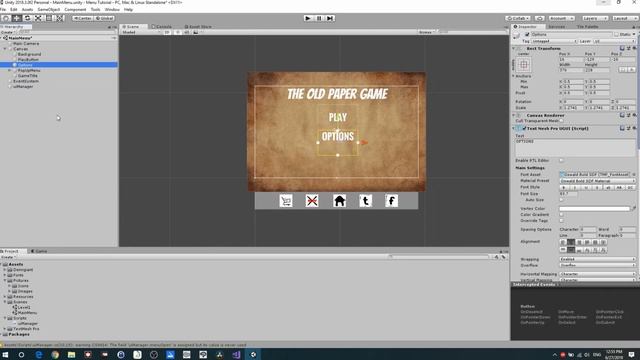Click the Vertex Color eyedropper icon
Viewport: 640px width, 360px height.
click(x=634, y=209)
